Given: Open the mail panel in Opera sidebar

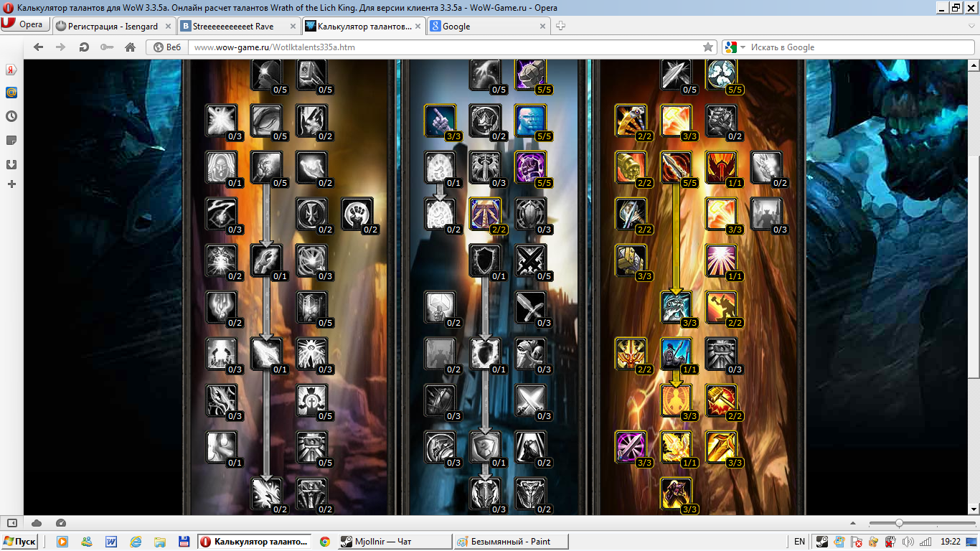Looking at the screenshot, I should [11, 93].
